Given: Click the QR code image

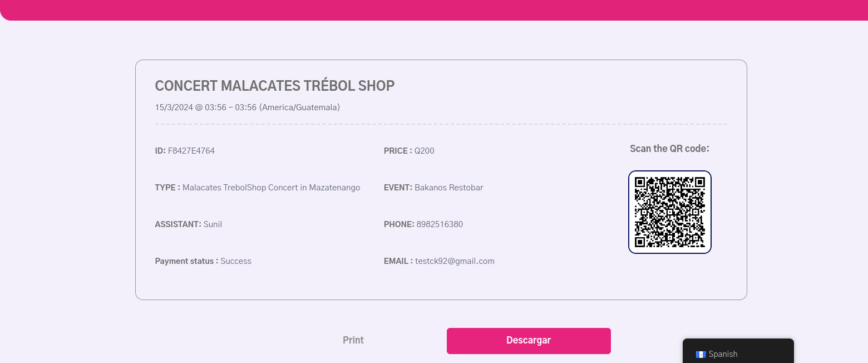Looking at the screenshot, I should pos(669,212).
